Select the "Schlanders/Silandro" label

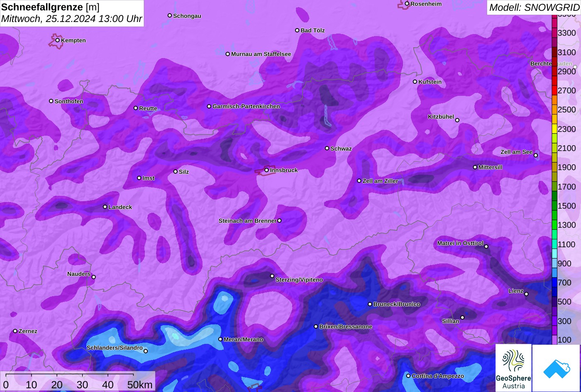point(115,348)
